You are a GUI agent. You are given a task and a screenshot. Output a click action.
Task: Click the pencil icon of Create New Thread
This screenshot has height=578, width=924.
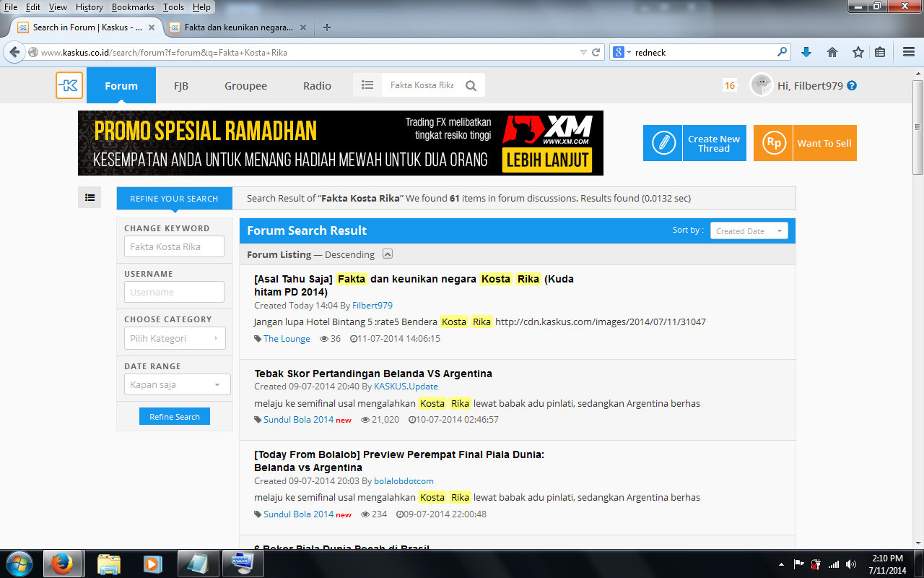[663, 143]
